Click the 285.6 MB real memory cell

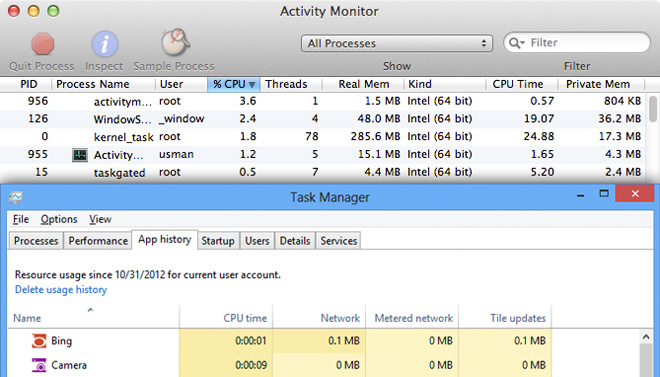tap(375, 137)
